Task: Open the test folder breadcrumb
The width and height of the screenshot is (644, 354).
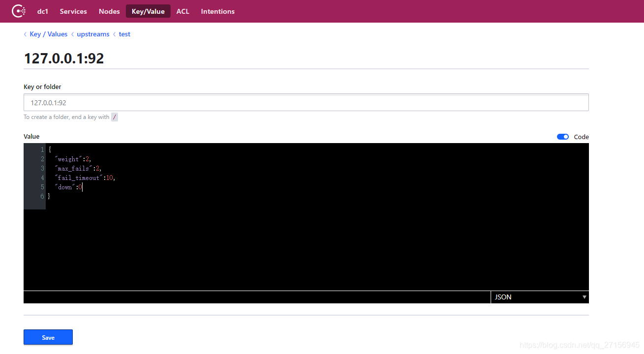Action: [124, 34]
